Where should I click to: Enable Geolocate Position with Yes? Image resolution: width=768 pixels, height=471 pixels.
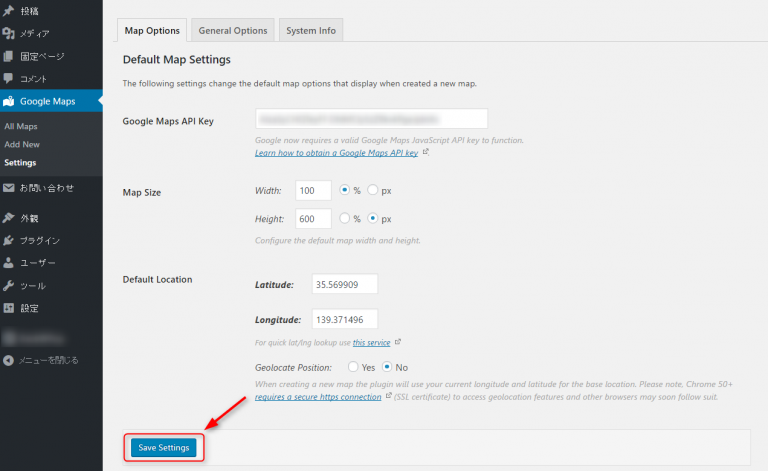[353, 367]
